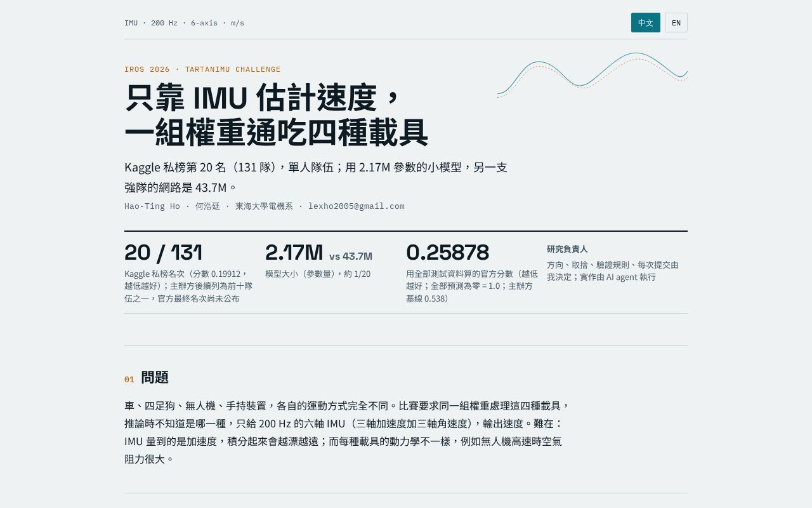Viewport: 812px width, 508px height.
Task: Click the IROS 2026 · TARTANIMU CHALLENGE label
Action: tap(202, 69)
